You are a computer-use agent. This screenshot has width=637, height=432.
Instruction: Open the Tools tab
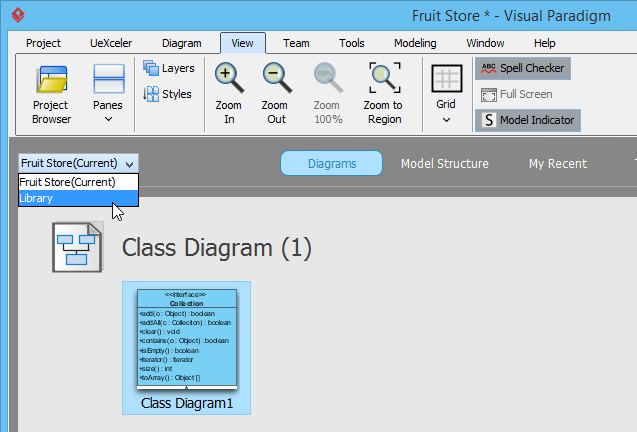point(352,43)
